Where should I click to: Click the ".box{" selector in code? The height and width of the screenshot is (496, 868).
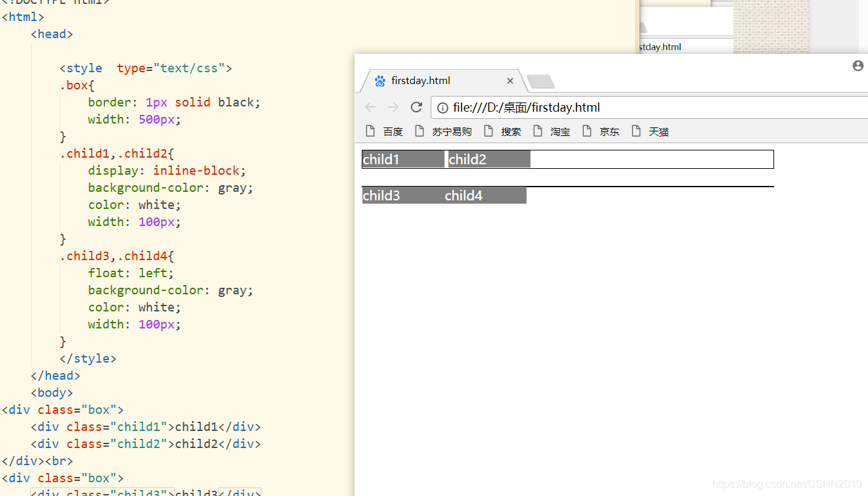pyautogui.click(x=77, y=85)
